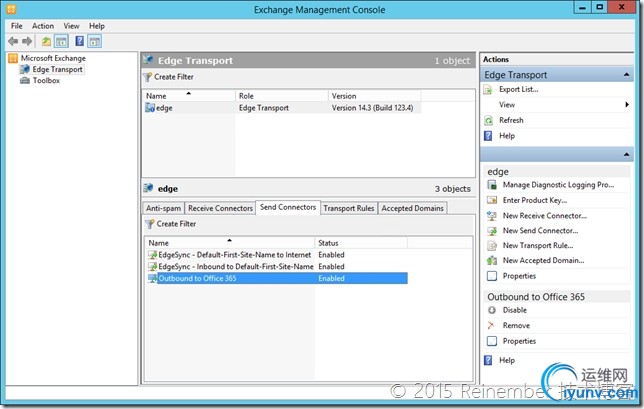This screenshot has height=409, width=644.
Task: Click the New Receive Connector icon
Action: [x=492, y=216]
